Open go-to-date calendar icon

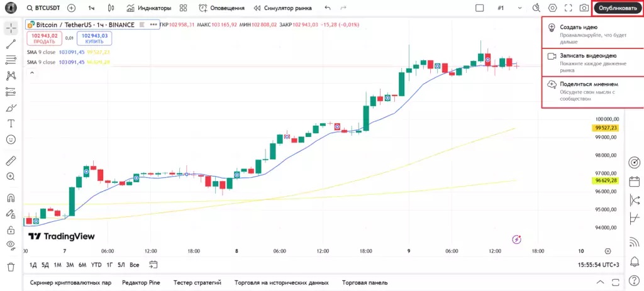(x=153, y=265)
